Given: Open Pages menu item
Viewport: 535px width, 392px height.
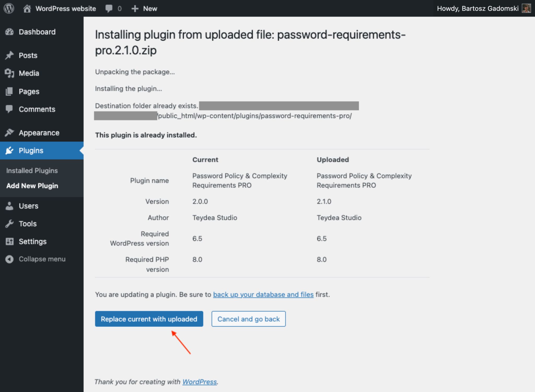Looking at the screenshot, I should click(29, 91).
